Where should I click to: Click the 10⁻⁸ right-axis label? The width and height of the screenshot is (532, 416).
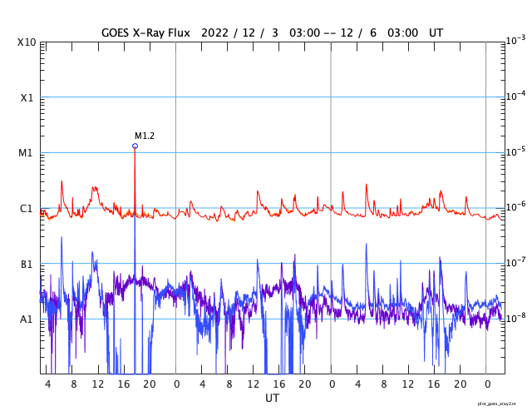[x=515, y=318]
